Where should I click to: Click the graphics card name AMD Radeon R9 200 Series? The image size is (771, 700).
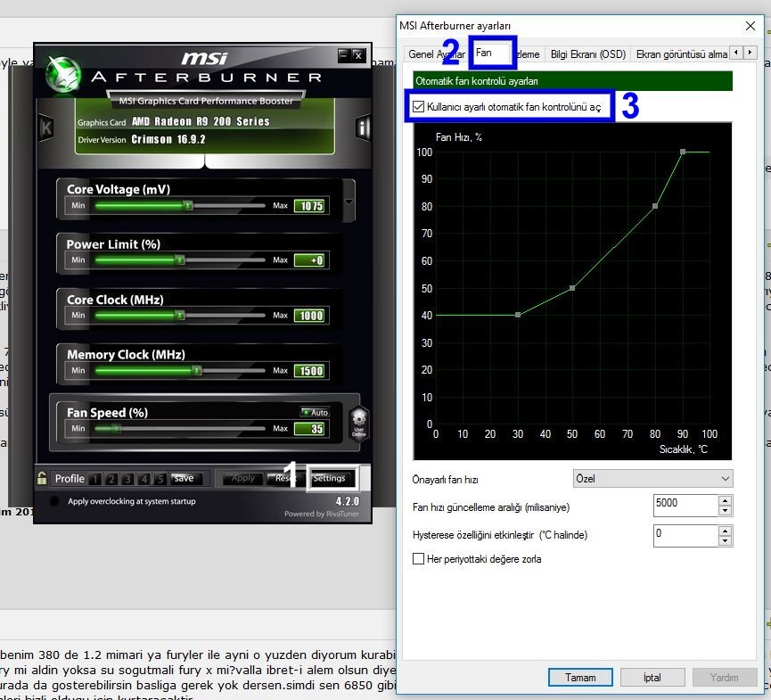pos(201,121)
